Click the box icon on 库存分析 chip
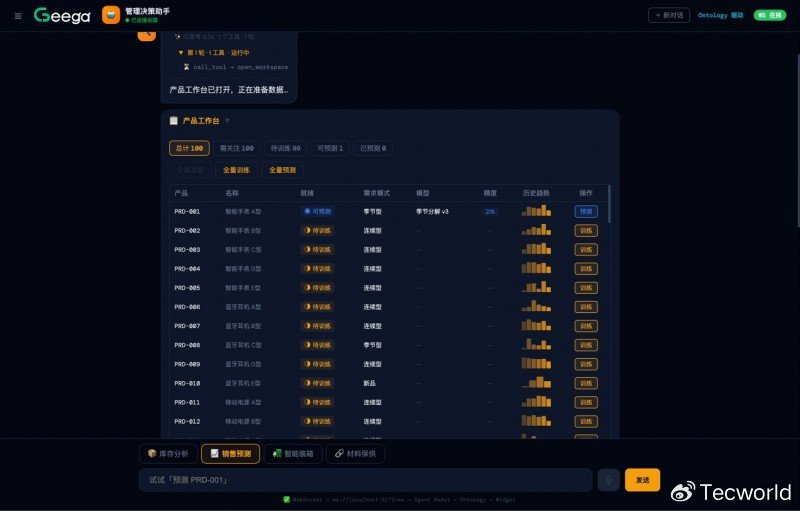The image size is (800, 511). (152, 453)
